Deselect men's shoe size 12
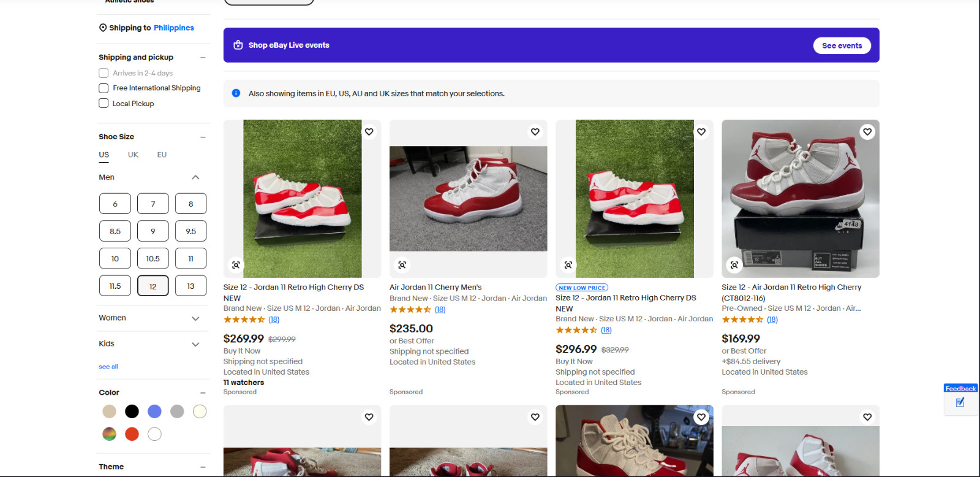980x477 pixels. tap(153, 286)
